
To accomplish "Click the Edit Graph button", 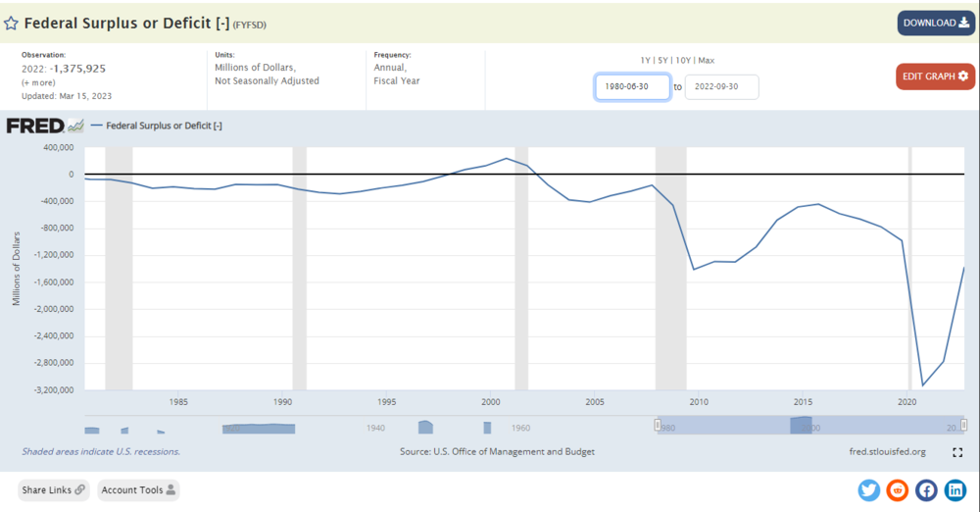I will click(x=935, y=77).
